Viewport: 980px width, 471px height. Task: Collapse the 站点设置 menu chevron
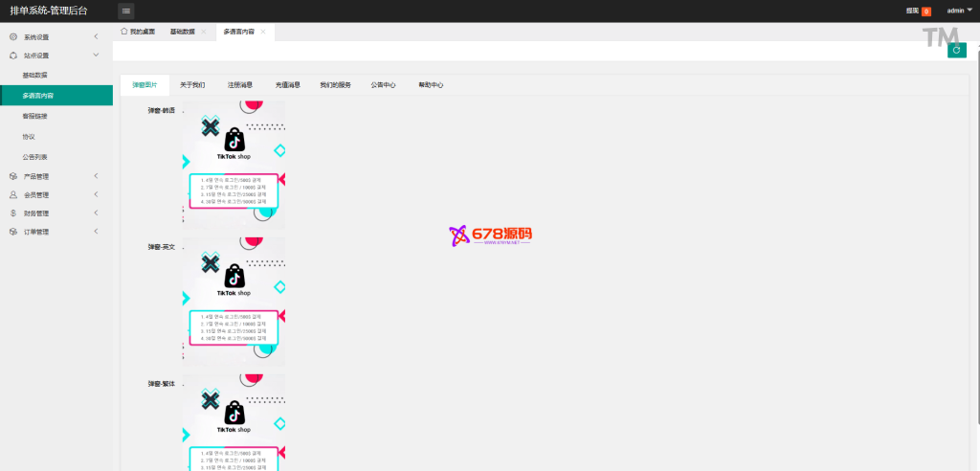coord(96,56)
